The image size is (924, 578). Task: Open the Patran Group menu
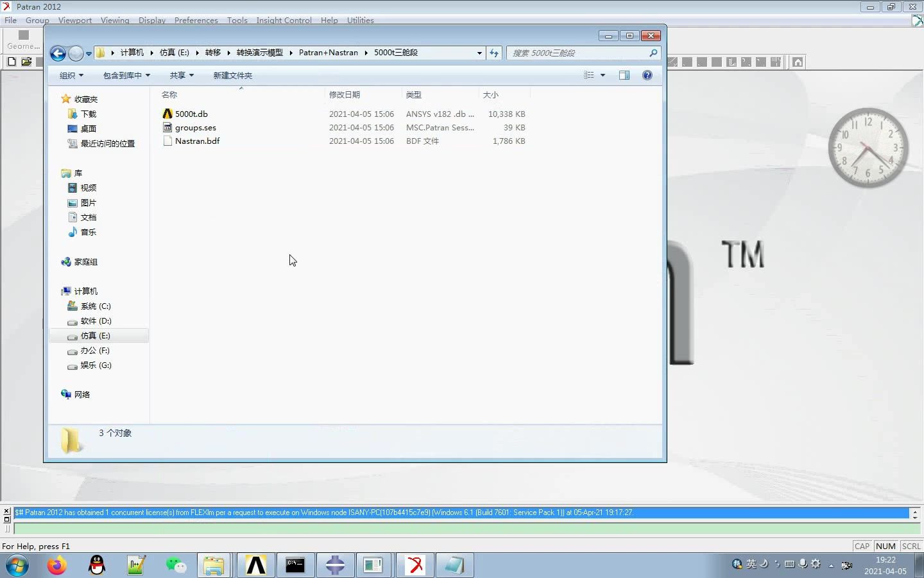[x=37, y=20]
